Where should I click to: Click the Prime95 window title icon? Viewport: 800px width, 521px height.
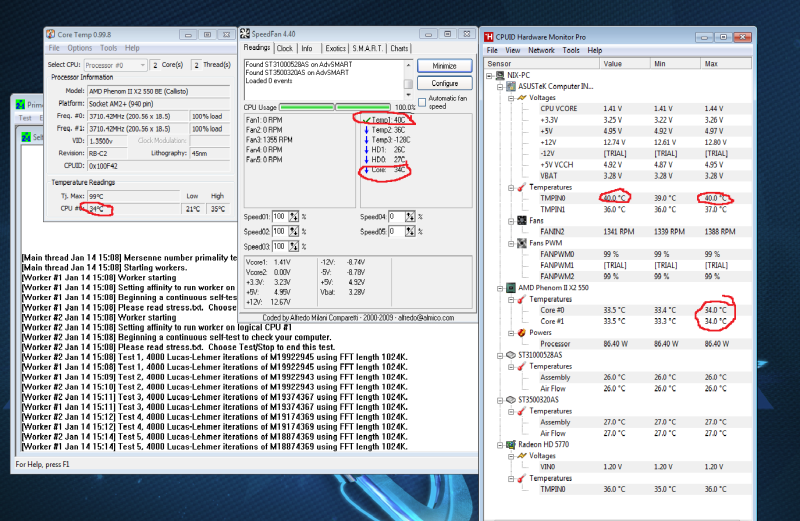(x=20, y=104)
